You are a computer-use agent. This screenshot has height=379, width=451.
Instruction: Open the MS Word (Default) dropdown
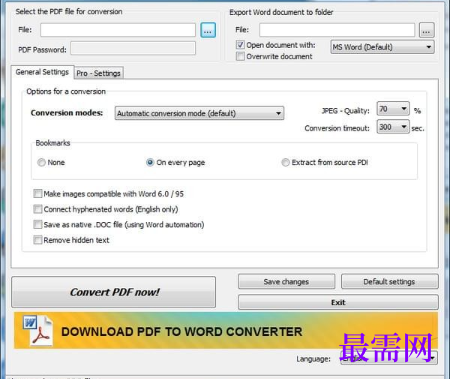[382, 47]
